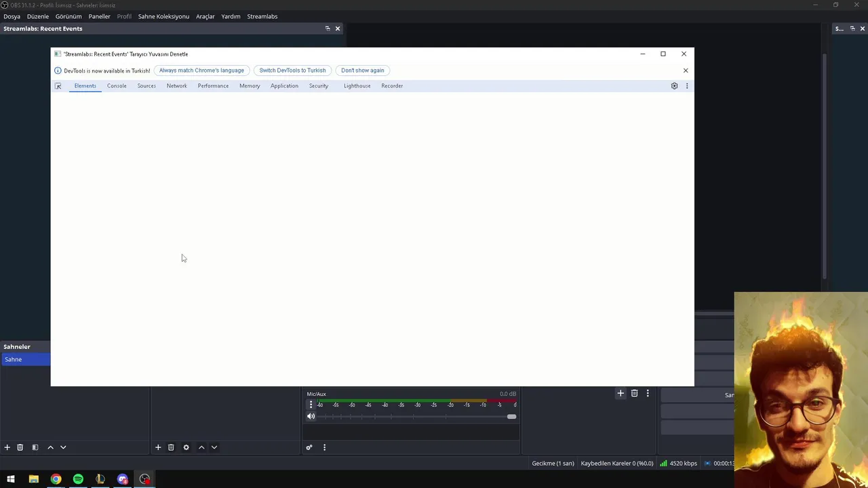
Task: Open Windows Start menu
Action: [11, 479]
